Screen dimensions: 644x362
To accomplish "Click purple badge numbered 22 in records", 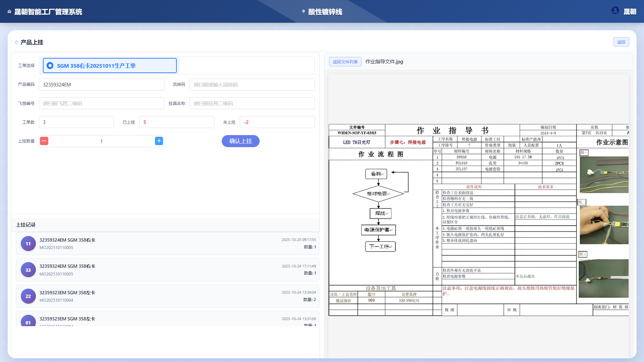I will tap(28, 296).
